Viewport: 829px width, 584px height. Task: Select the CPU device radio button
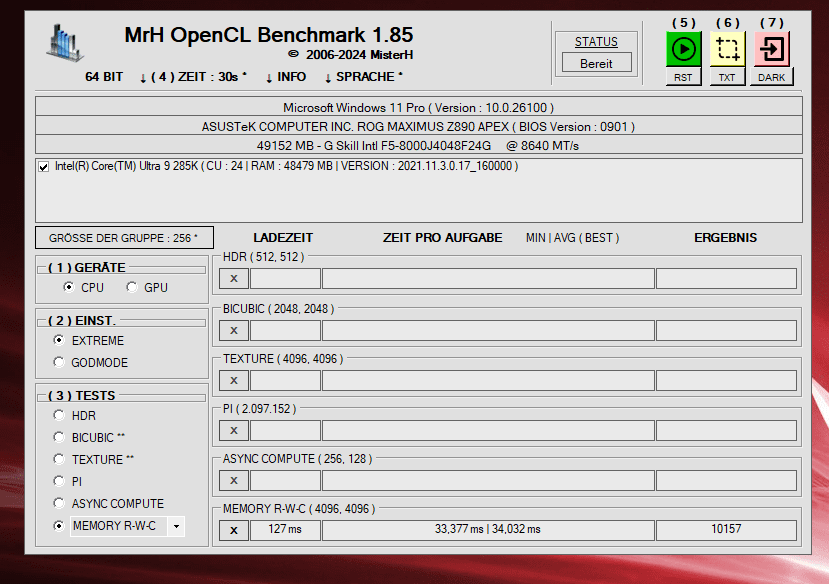pos(69,287)
